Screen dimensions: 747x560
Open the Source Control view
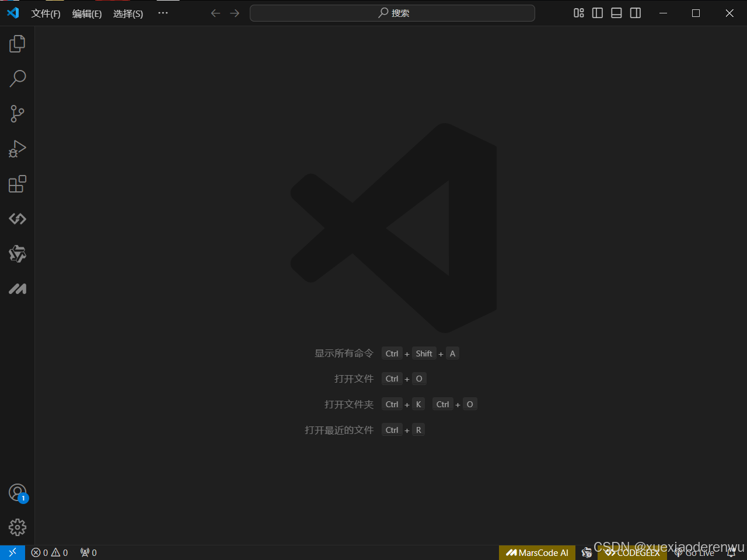pyautogui.click(x=18, y=114)
